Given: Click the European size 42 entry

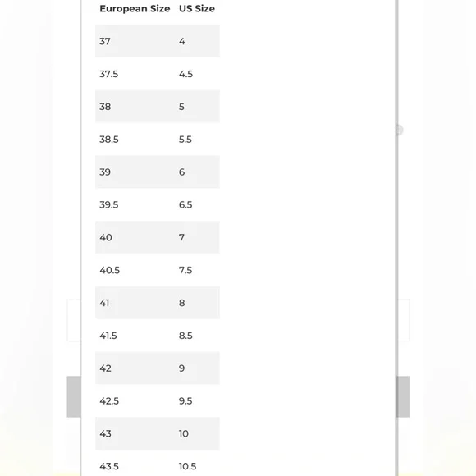Looking at the screenshot, I should pos(105,368).
